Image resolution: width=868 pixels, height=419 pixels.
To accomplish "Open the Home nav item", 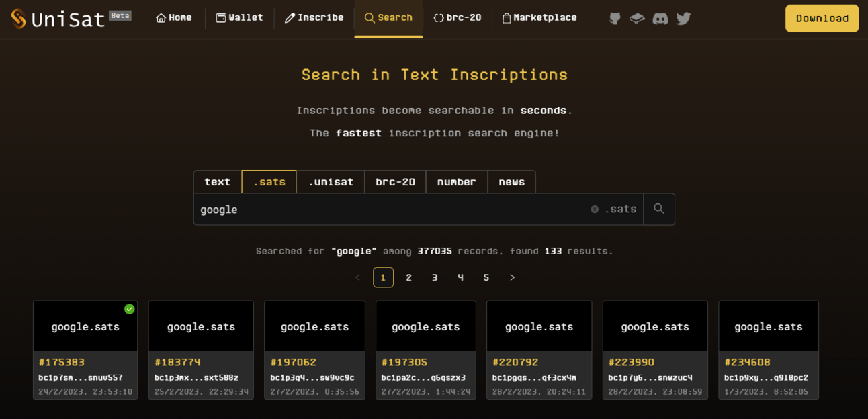I will coord(174,18).
